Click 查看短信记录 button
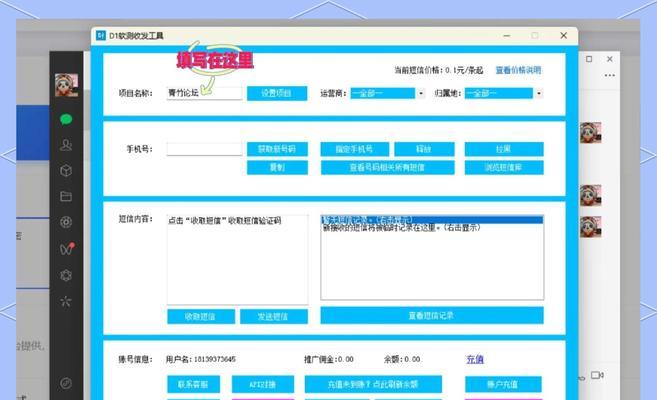 (432, 315)
